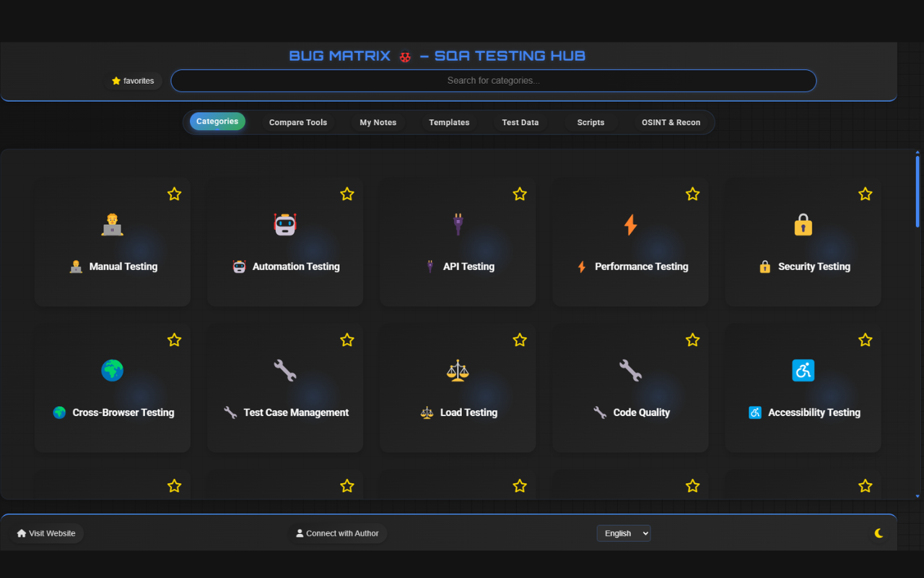Open the OSINT & Recon tab
This screenshot has height=578, width=924.
671,122
